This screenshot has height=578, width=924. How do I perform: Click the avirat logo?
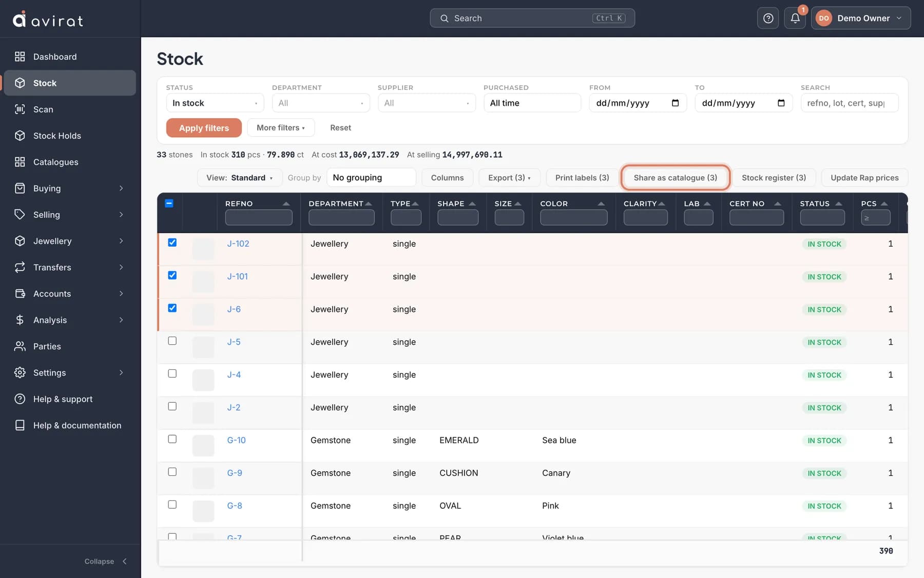click(x=48, y=20)
